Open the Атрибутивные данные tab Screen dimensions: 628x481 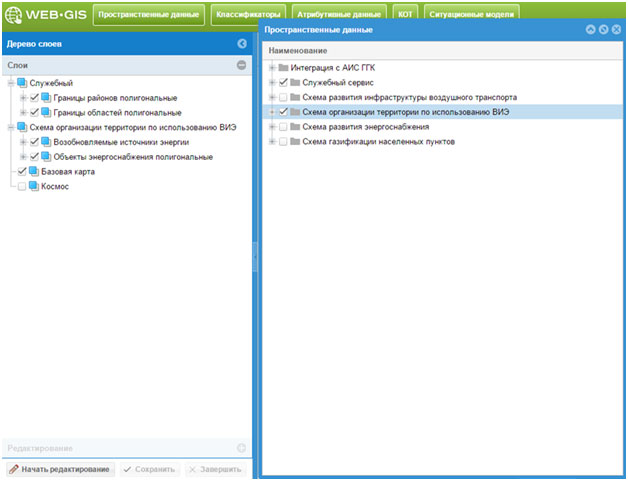point(339,15)
